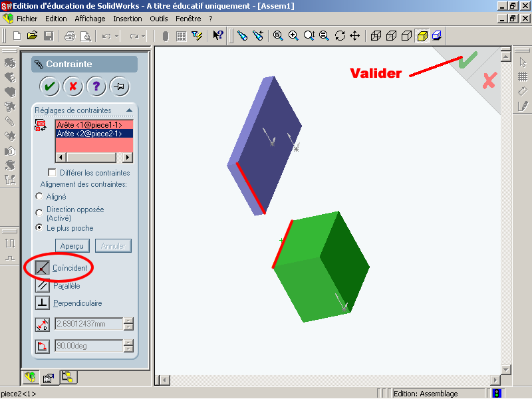
Task: Check Différer les contraintes checkbox
Action: tap(52, 173)
